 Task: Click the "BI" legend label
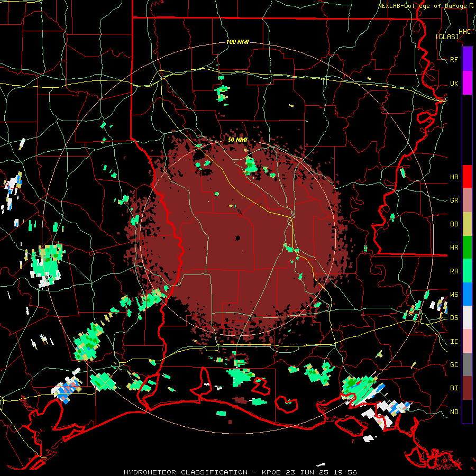454,388
